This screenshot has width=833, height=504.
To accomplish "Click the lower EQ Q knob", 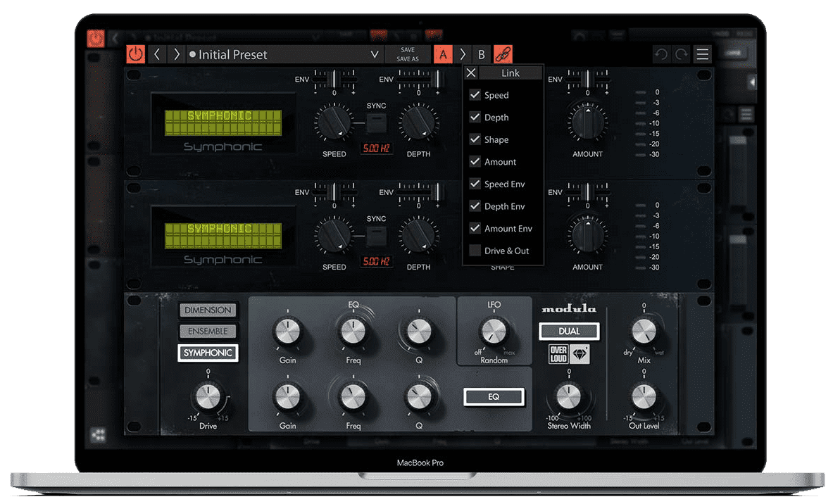I will [419, 397].
